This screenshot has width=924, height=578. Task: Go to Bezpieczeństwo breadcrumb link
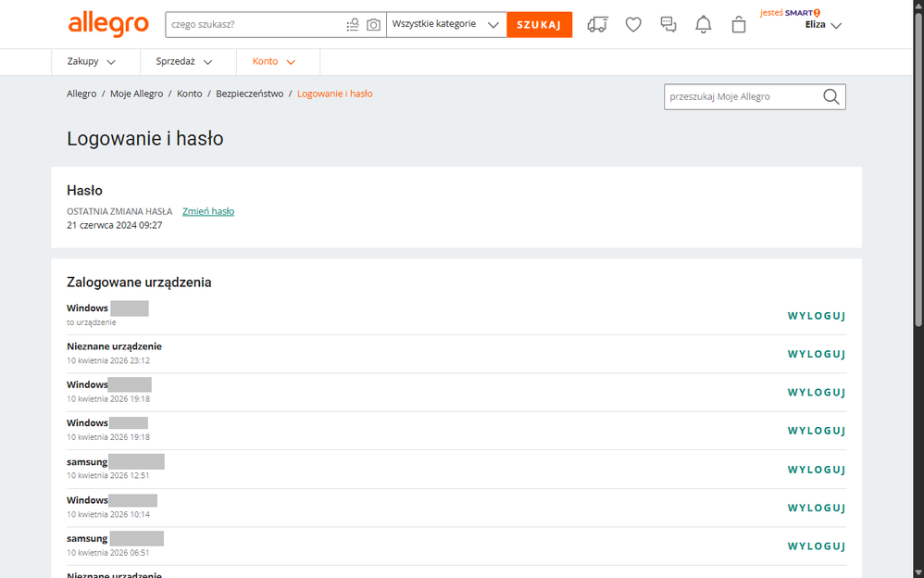tap(249, 94)
